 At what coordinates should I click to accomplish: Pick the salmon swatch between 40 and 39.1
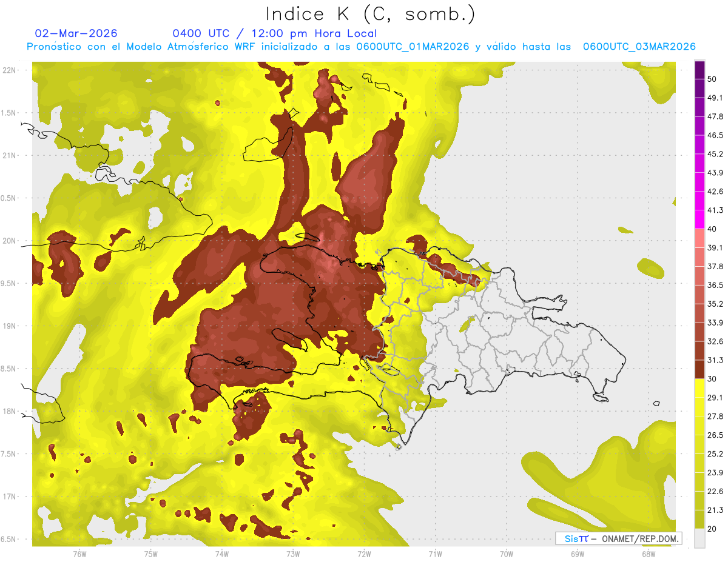point(699,238)
